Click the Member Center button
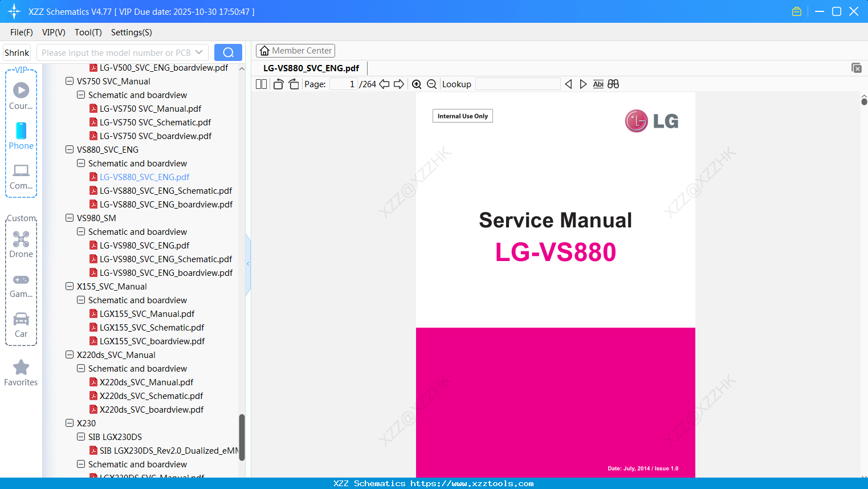This screenshot has width=868, height=489. tap(295, 50)
